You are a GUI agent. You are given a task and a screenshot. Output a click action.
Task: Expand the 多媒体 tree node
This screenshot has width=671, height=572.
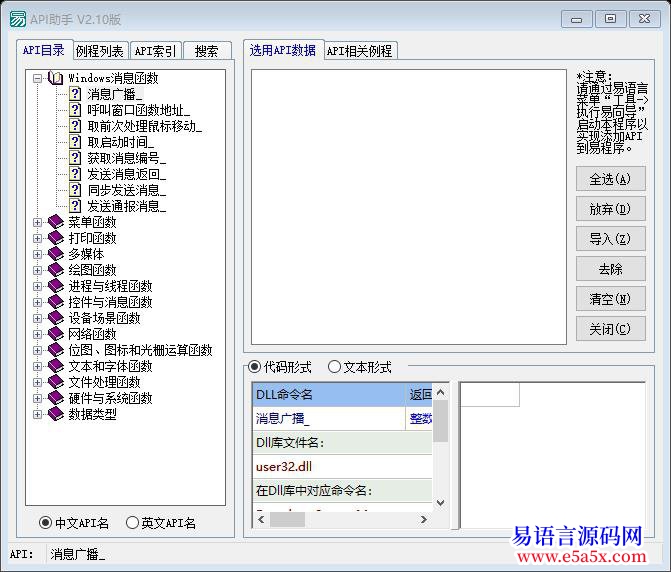point(38,255)
